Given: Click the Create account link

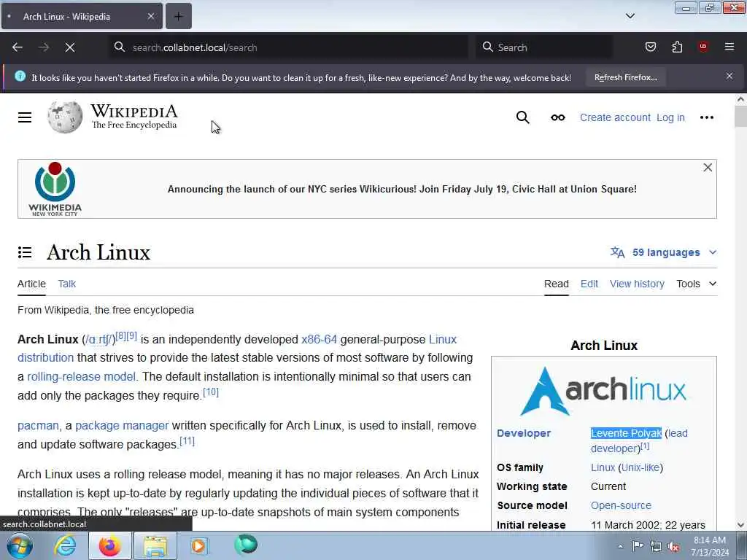Looking at the screenshot, I should click(614, 117).
